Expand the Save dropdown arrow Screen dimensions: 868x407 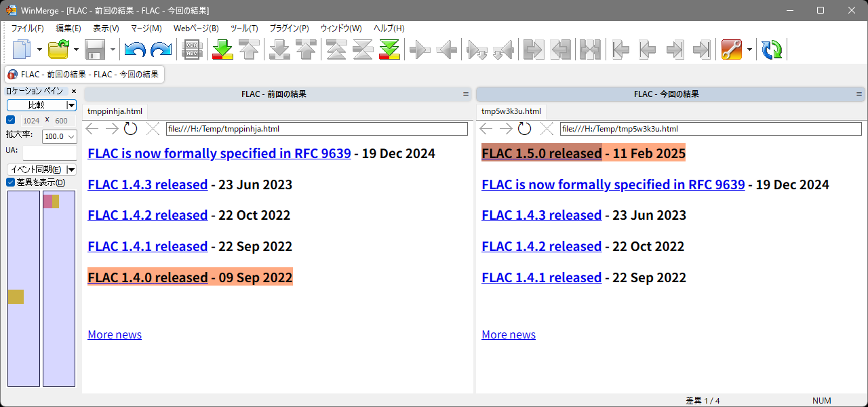point(113,50)
